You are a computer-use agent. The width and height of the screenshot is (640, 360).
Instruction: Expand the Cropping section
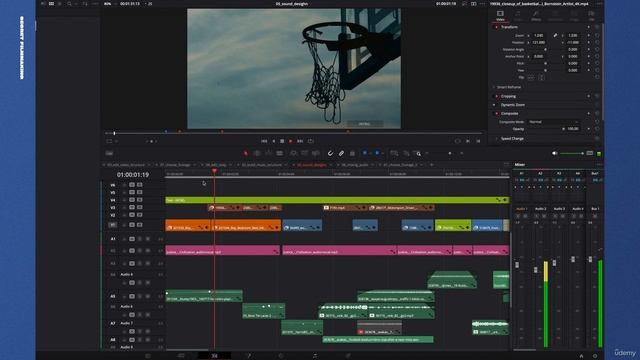(508, 96)
